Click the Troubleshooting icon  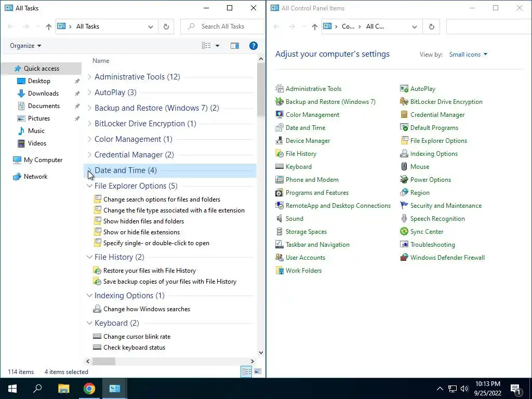pyautogui.click(x=404, y=244)
